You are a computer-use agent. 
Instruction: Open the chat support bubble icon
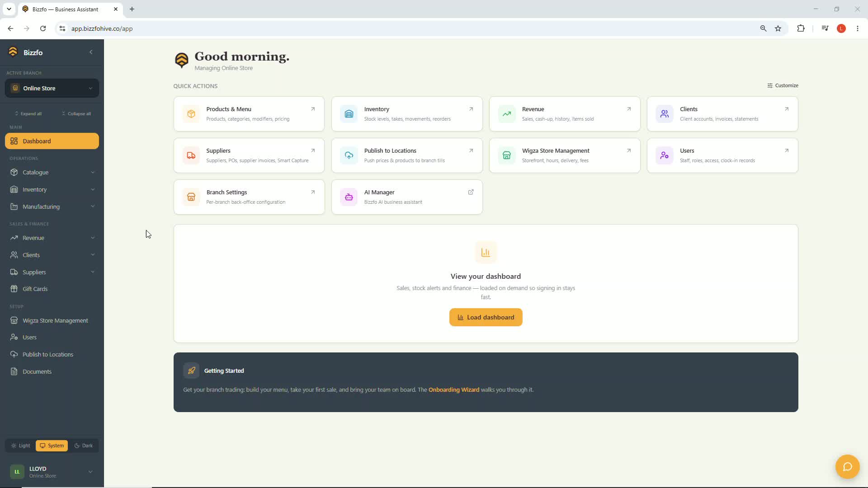(x=847, y=466)
